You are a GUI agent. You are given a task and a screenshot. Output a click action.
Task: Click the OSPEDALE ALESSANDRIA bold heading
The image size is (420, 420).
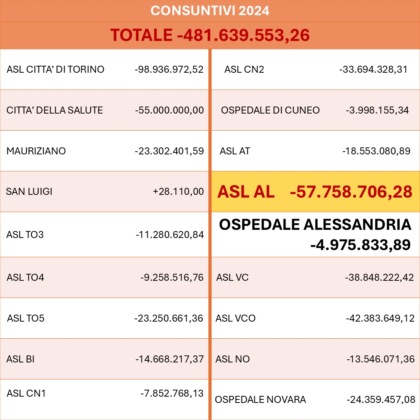(x=315, y=224)
